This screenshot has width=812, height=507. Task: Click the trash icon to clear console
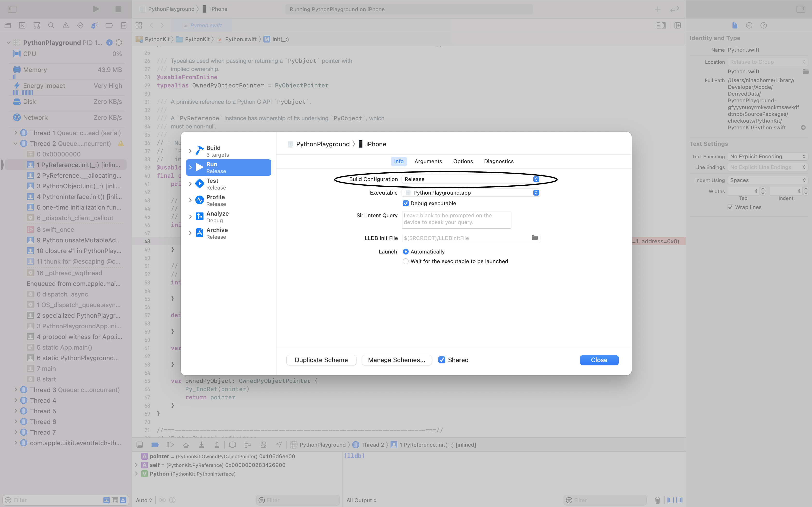pyautogui.click(x=657, y=500)
